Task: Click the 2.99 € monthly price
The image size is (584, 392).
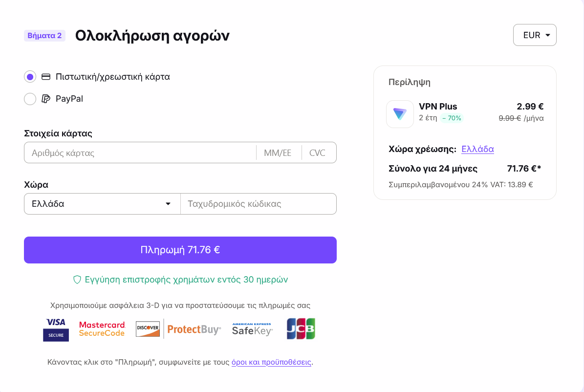Action: coord(530,107)
